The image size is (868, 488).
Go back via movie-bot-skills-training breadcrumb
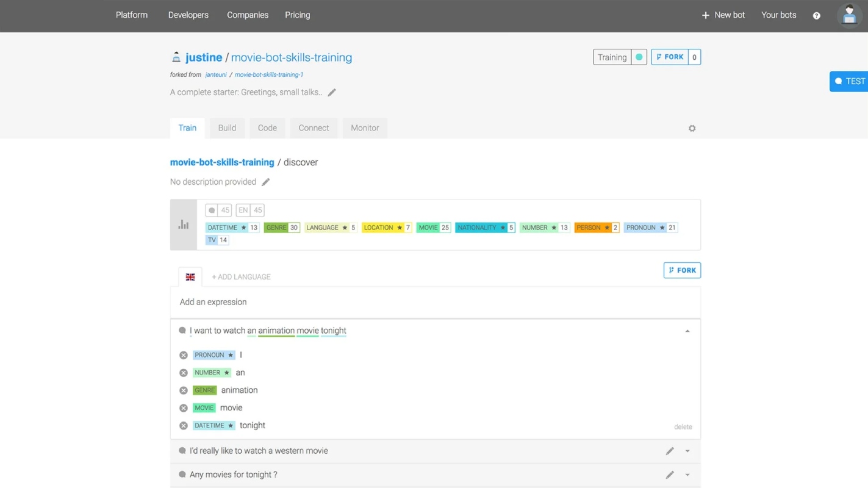coord(222,162)
